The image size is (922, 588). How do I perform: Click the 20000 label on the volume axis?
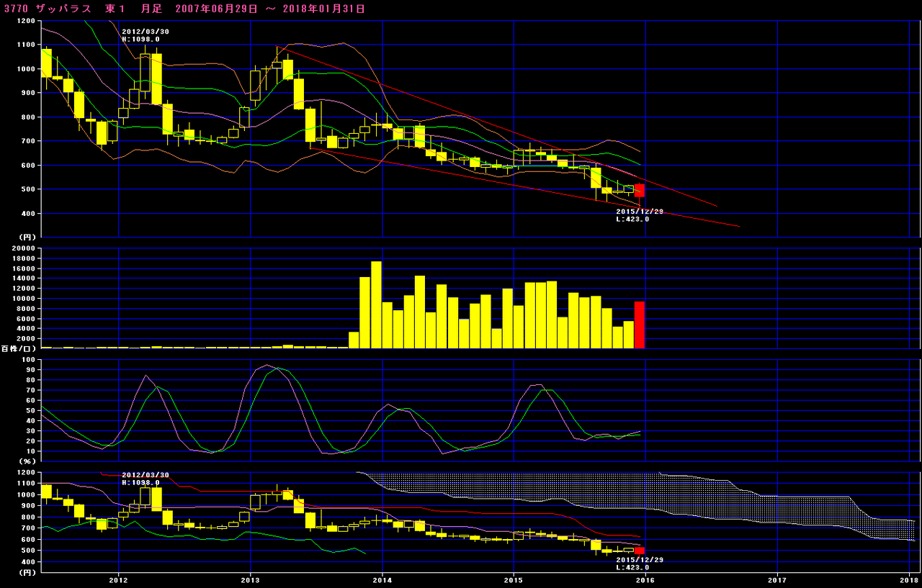22,248
